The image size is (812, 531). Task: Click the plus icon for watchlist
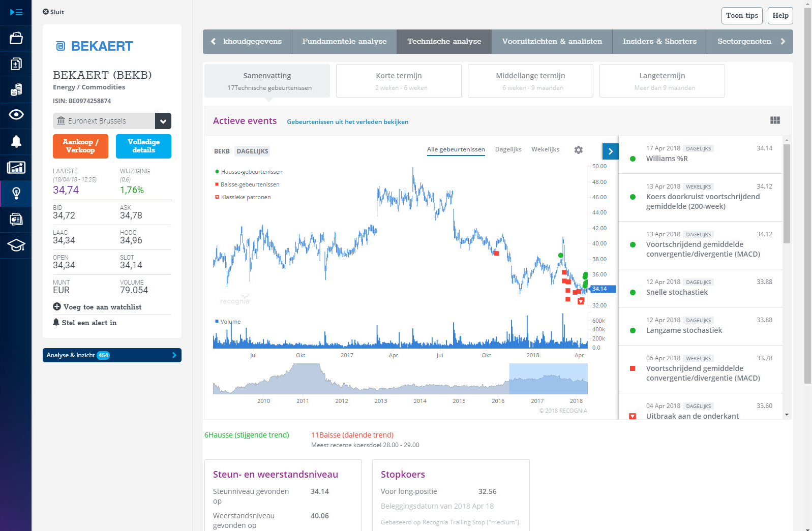point(57,306)
